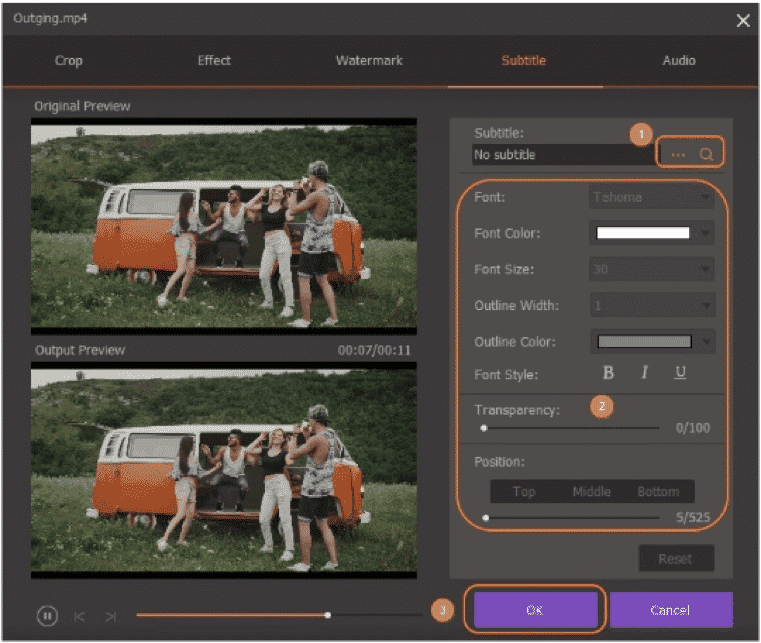Toggle Bold font style
The height and width of the screenshot is (643, 761).
[608, 373]
